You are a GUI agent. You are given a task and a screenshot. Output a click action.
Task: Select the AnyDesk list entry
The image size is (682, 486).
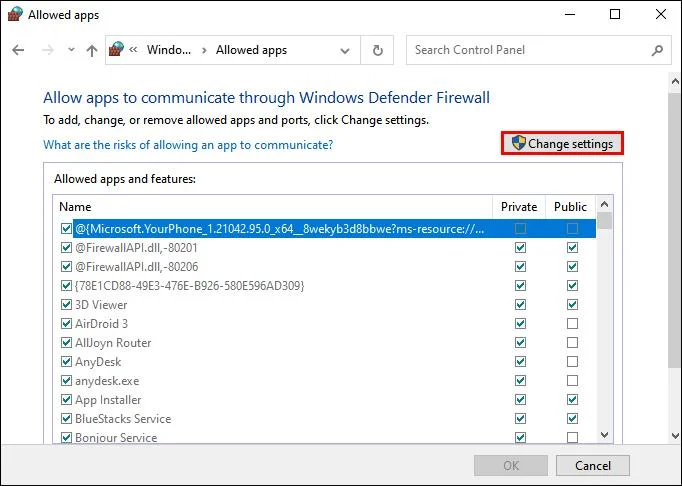pos(98,362)
